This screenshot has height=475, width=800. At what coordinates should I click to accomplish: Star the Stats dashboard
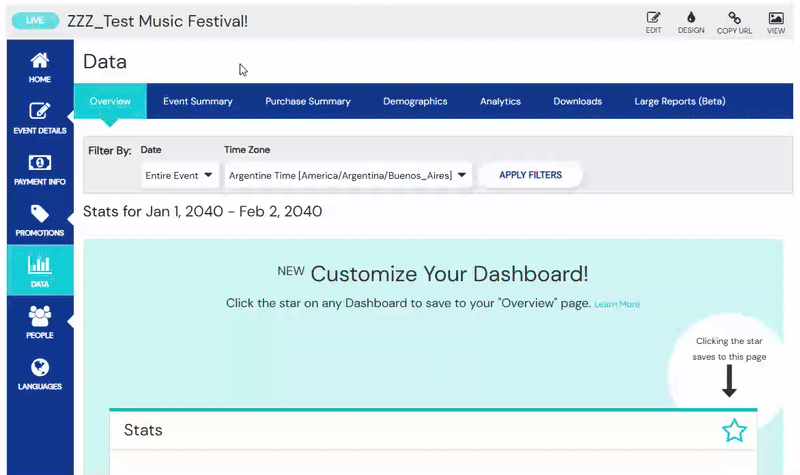(x=734, y=431)
